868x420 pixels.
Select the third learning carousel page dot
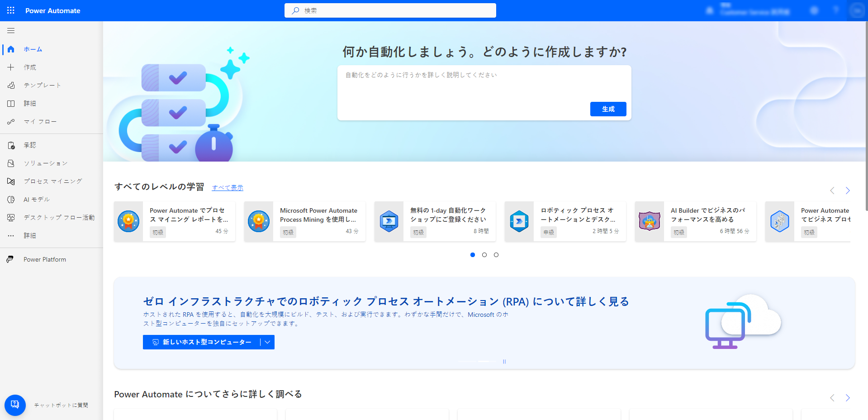click(496, 255)
